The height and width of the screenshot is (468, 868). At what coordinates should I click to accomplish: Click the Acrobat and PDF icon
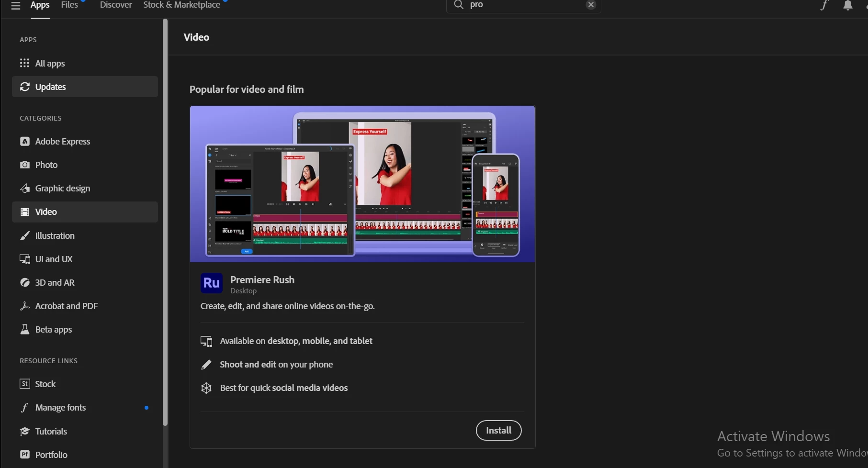pyautogui.click(x=25, y=306)
